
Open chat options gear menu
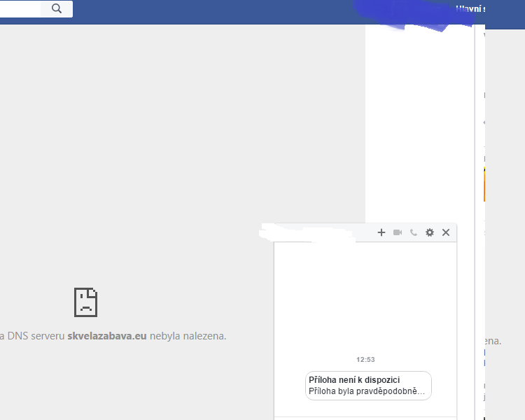430,232
